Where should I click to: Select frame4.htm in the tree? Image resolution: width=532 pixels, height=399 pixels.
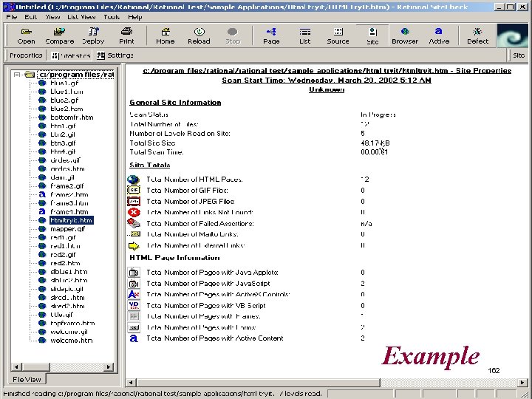coord(69,212)
